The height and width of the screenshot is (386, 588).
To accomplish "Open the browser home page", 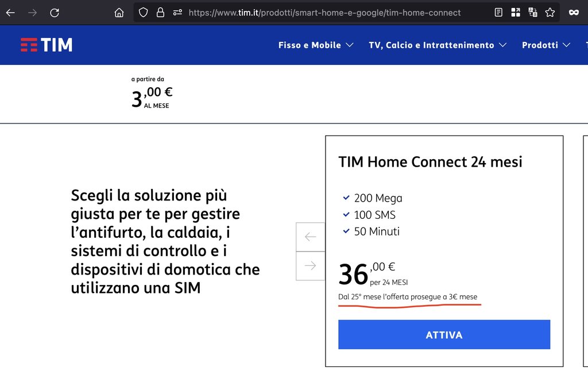I will click(119, 13).
